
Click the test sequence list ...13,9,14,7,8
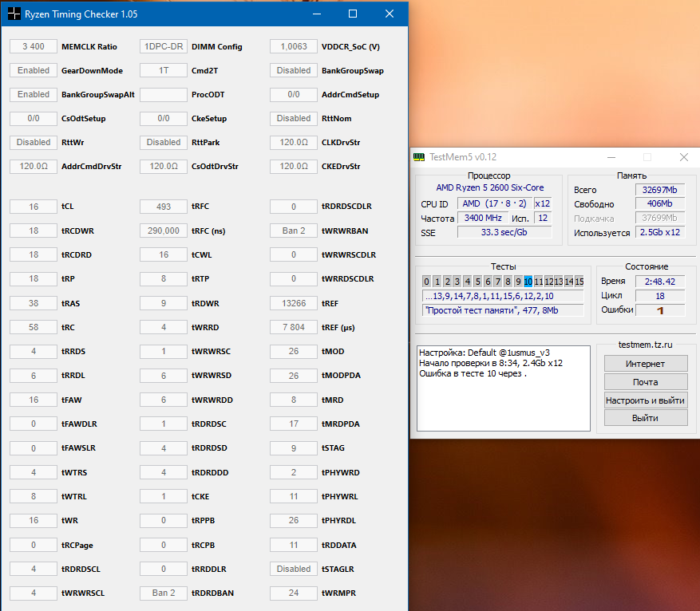(503, 296)
